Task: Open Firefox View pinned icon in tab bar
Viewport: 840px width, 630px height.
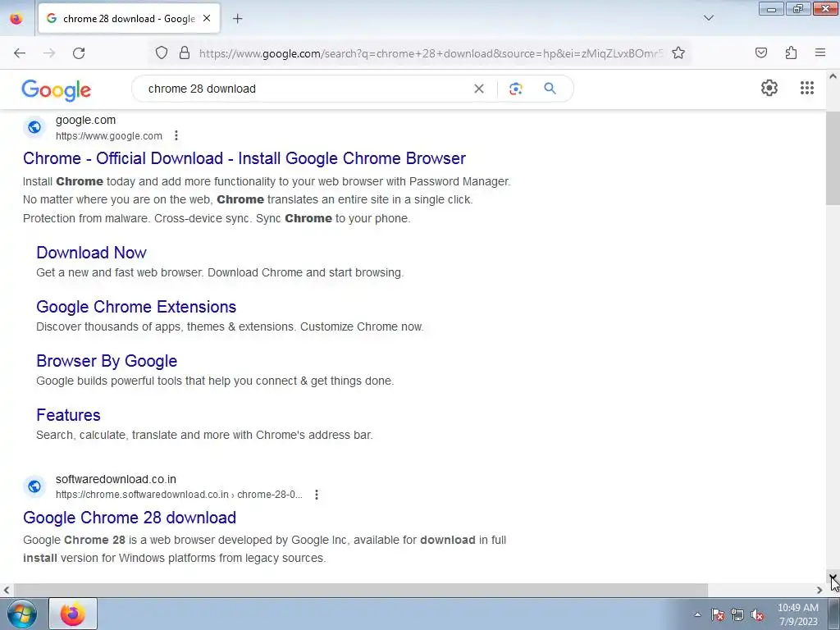Action: click(x=16, y=19)
